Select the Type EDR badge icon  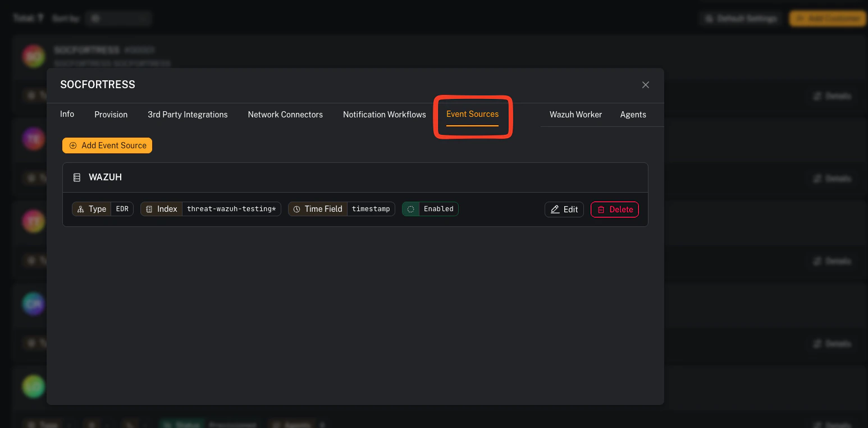81,208
